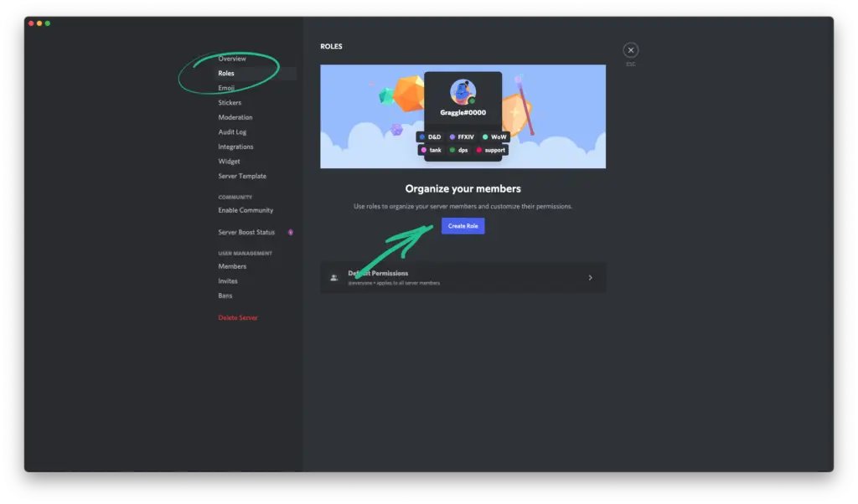This screenshot has height=504, width=858.
Task: Navigate to Moderation settings
Action: [x=235, y=117]
